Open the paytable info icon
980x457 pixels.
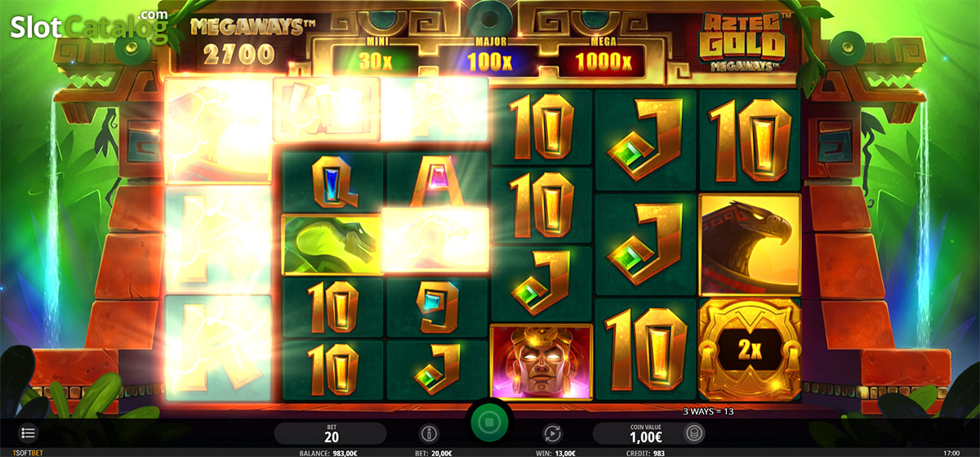pos(429,433)
